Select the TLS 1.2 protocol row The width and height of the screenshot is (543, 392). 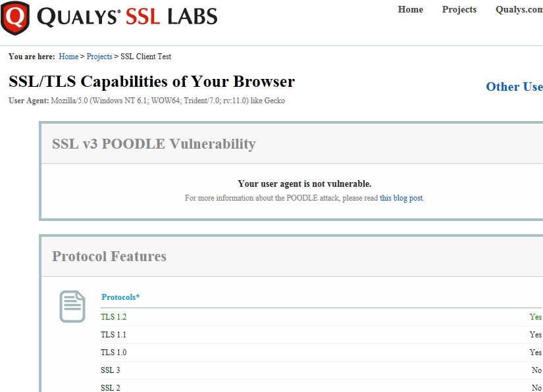click(x=321, y=317)
